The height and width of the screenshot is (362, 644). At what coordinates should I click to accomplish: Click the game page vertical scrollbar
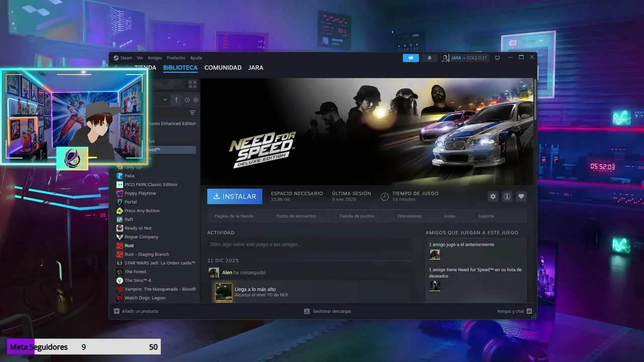[535, 101]
